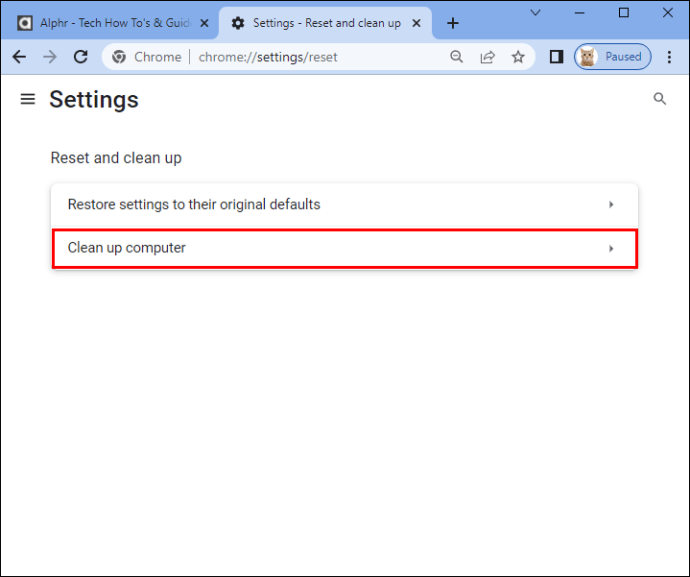Click the forward navigation arrow
The height and width of the screenshot is (577, 690).
[50, 57]
